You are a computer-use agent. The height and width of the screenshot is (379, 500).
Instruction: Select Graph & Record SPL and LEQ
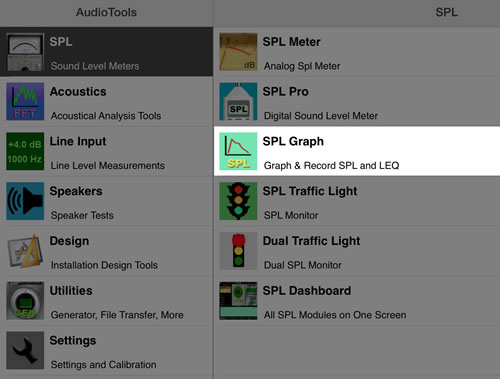(357, 151)
